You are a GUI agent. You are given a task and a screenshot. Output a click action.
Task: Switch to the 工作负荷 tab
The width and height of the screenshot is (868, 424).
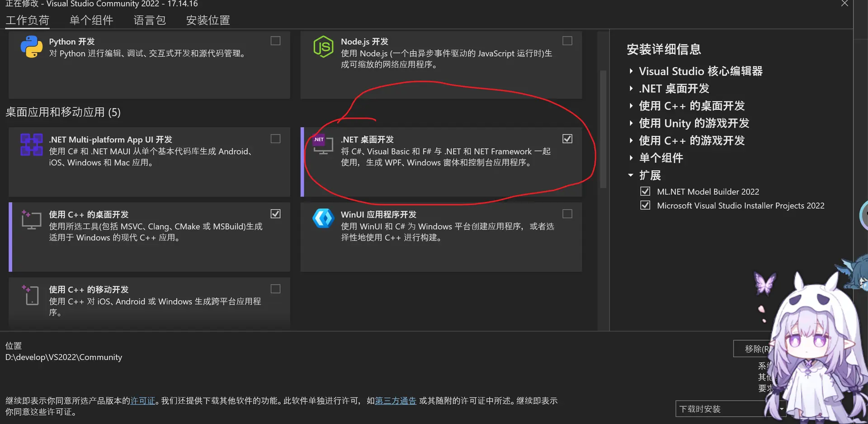pos(27,20)
